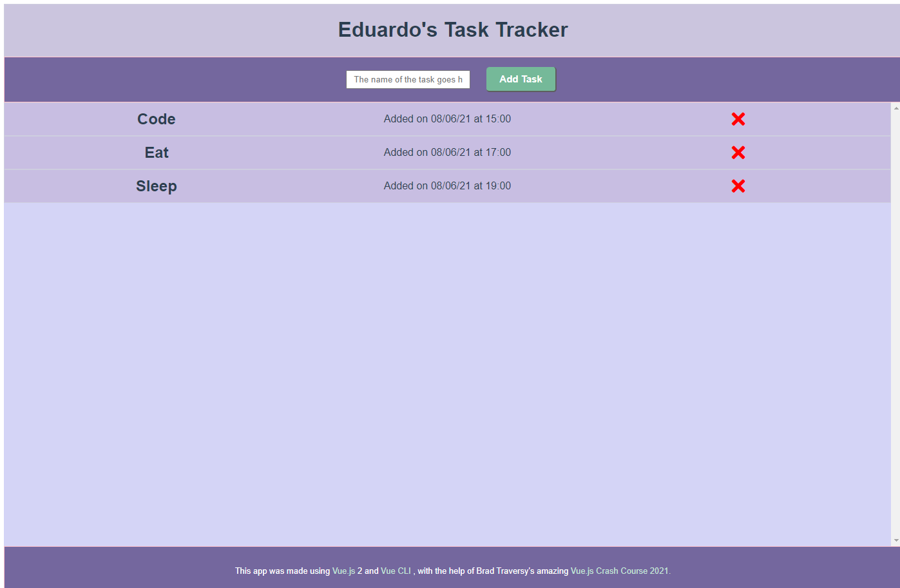This screenshot has height=588, width=900.
Task: Delete the Code task with its red X
Action: click(738, 119)
